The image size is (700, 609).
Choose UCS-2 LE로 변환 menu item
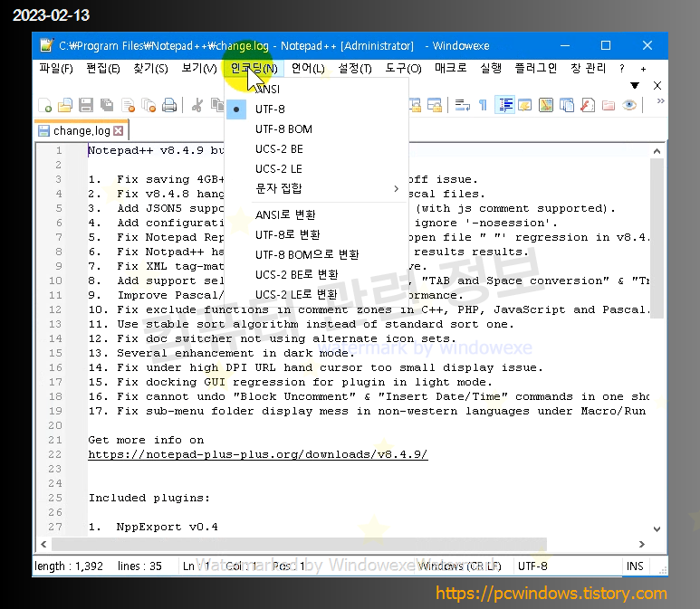317,294
